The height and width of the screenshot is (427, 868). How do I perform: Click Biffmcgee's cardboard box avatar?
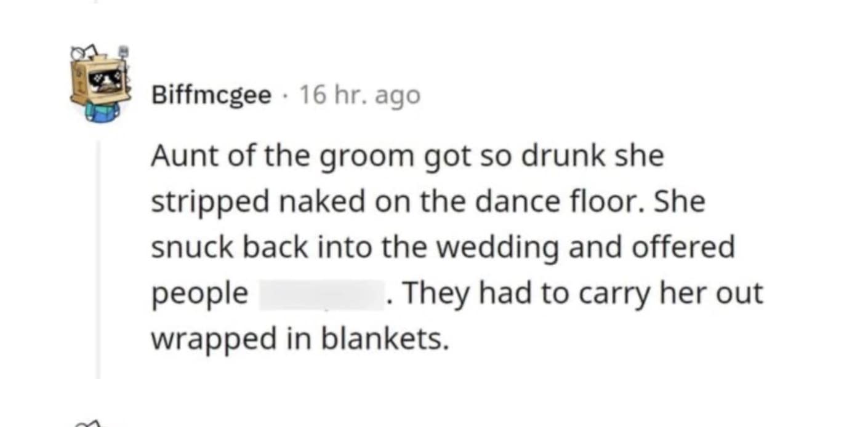pos(100,82)
